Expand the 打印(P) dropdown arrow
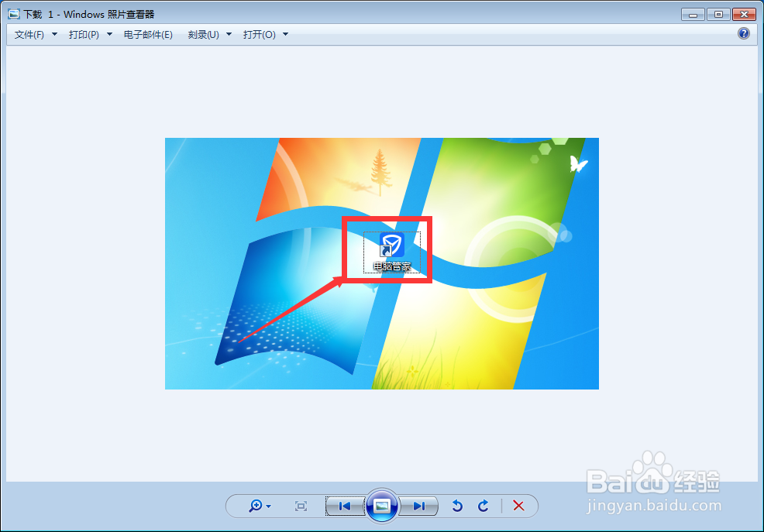 pos(109,34)
